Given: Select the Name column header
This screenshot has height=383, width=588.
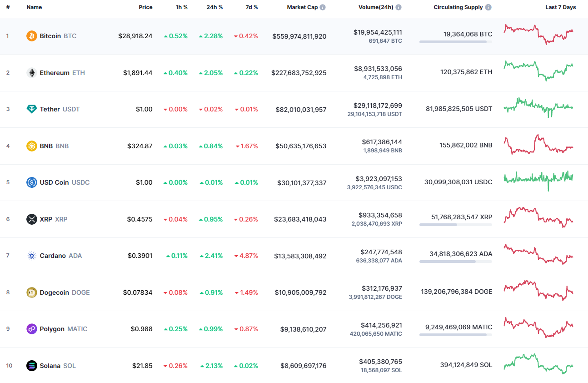Looking at the screenshot, I should pyautogui.click(x=34, y=7).
